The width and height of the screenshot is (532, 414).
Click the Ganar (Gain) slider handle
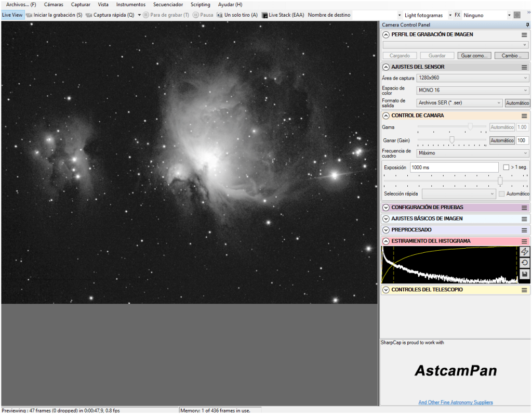click(x=452, y=140)
